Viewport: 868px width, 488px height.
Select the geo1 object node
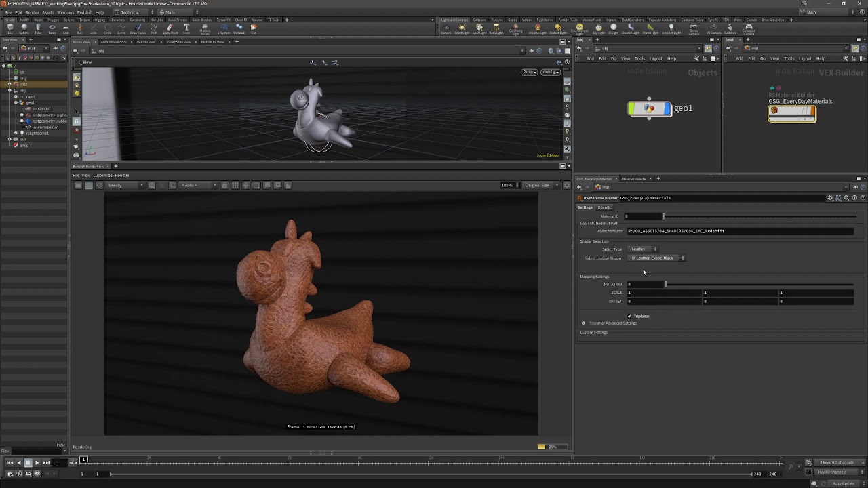click(650, 108)
